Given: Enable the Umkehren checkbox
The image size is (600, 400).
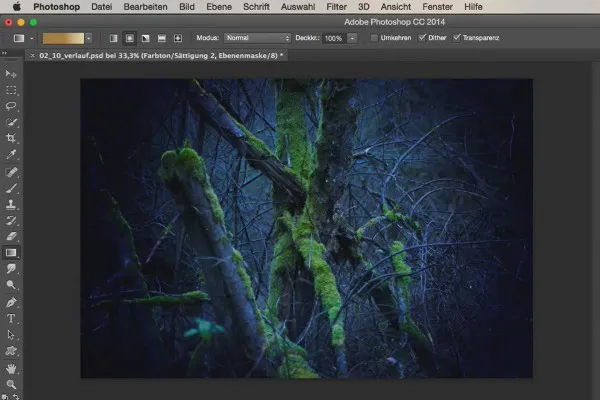Looking at the screenshot, I should coord(374,38).
